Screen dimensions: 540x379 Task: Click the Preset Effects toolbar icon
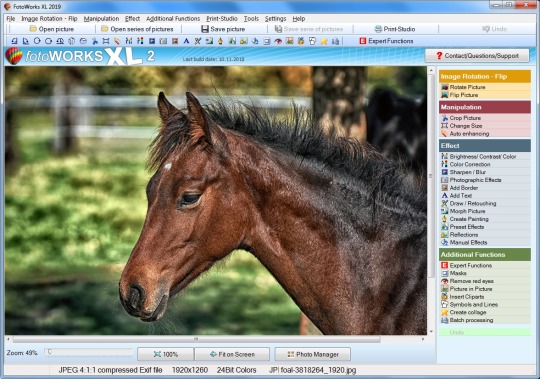pos(232,41)
